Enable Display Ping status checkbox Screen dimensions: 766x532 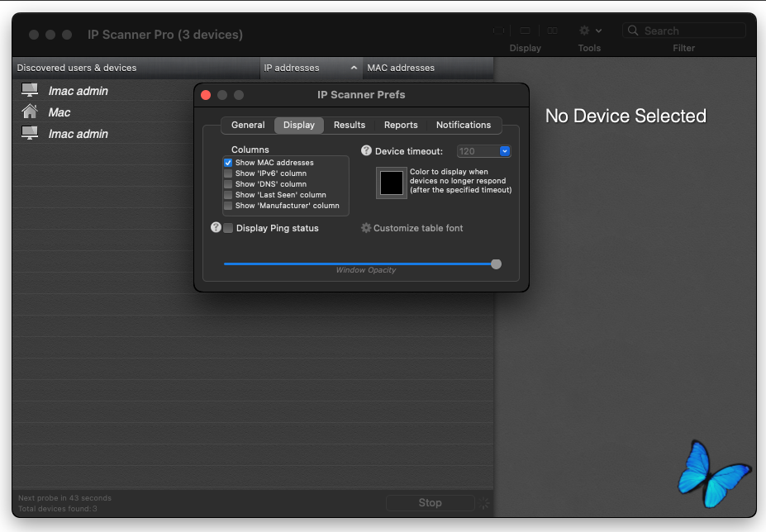(228, 228)
